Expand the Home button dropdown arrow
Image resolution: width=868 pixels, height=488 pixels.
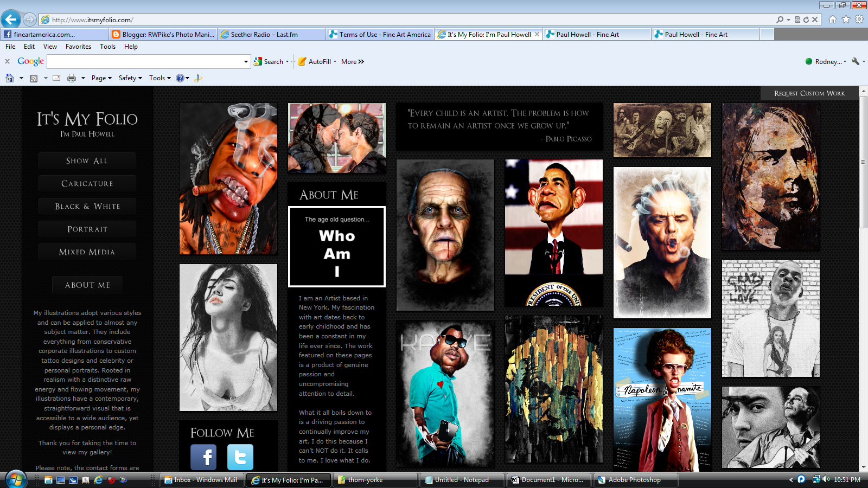21,78
